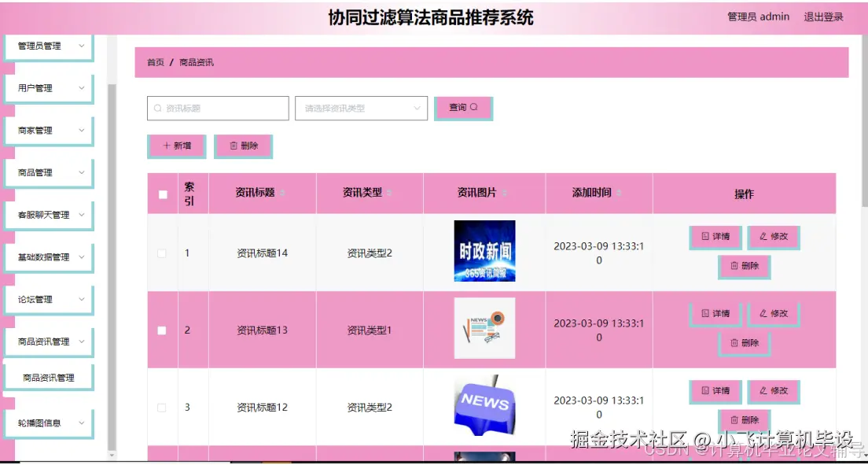Open the 请选择资讯类型 dropdown
Screen dimensions: 868x465
(x=361, y=108)
